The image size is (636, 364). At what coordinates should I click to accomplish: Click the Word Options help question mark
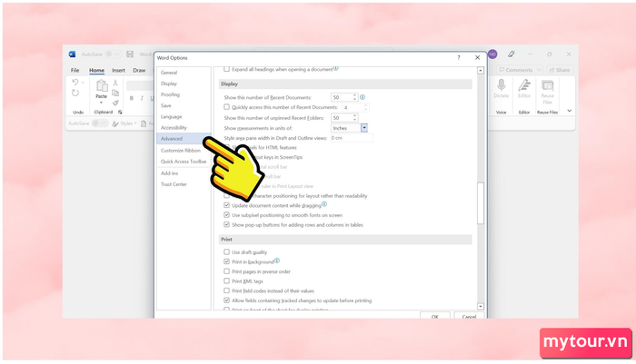[459, 57]
